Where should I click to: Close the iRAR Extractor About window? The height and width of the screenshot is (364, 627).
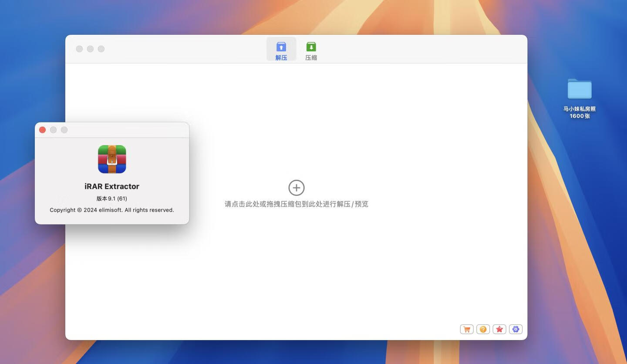click(42, 130)
